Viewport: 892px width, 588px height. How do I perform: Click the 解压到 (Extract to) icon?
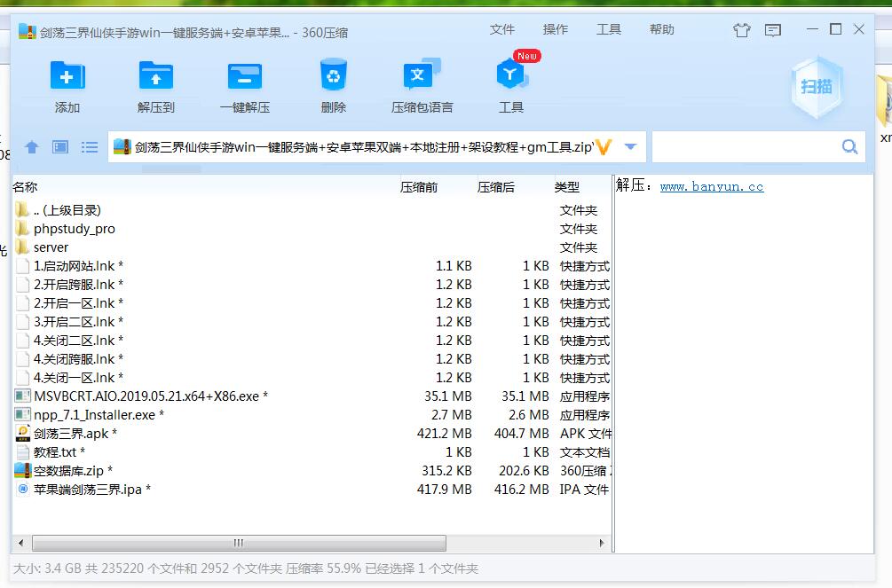click(156, 78)
